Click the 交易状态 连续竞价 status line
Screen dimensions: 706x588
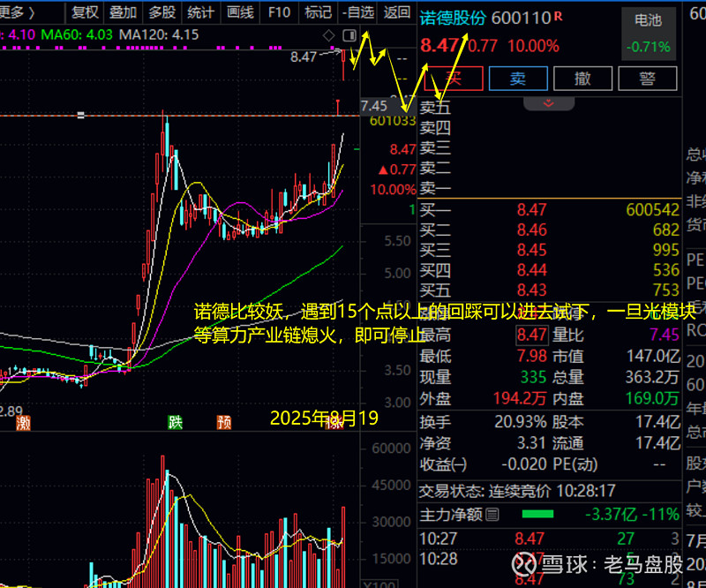point(517,491)
